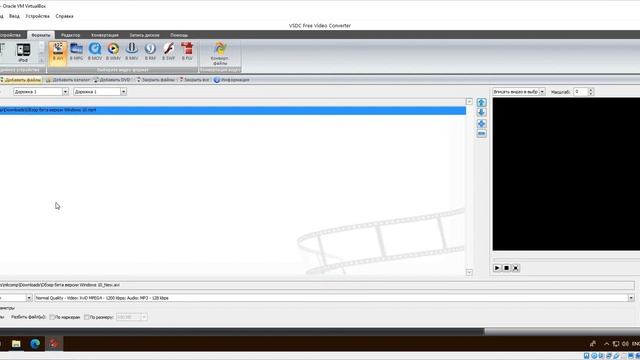Open the video fit mode dropdown
Image resolution: width=640 pixels, height=360 pixels.
[542, 92]
